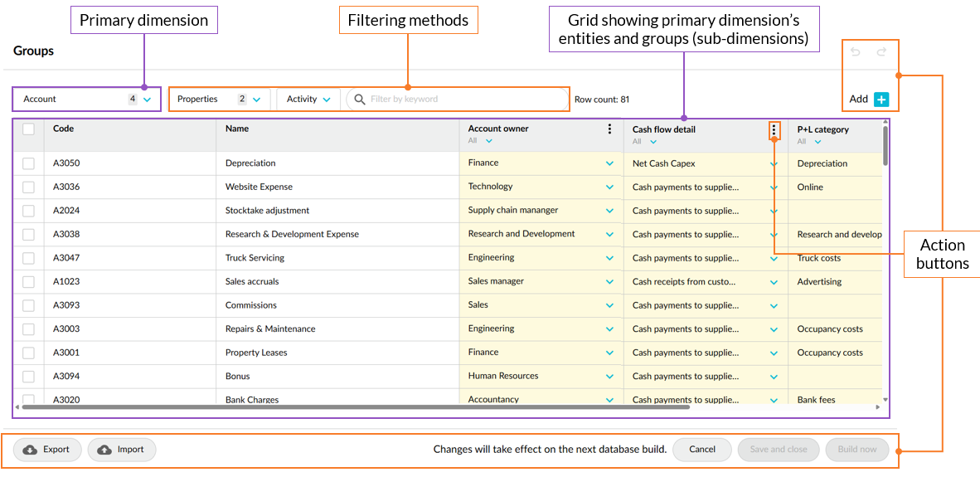
Task: Toggle the select-all checkbox in header
Action: [29, 129]
